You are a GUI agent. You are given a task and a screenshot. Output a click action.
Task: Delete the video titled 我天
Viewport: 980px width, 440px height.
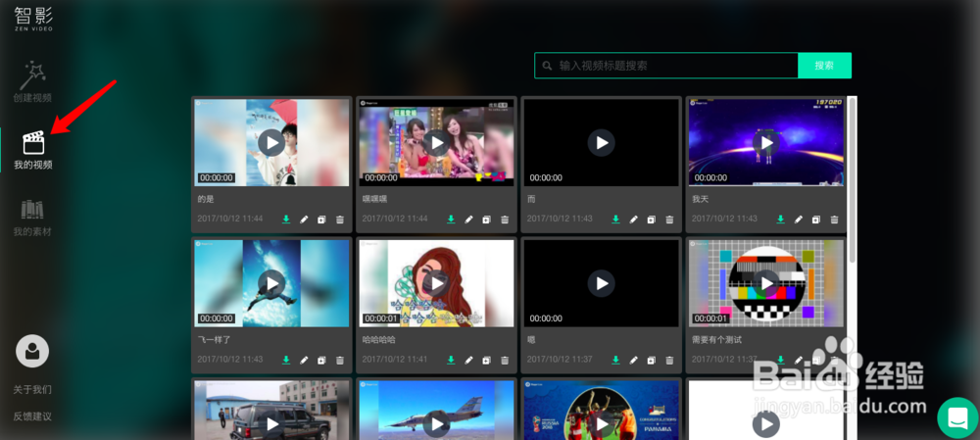(834, 220)
